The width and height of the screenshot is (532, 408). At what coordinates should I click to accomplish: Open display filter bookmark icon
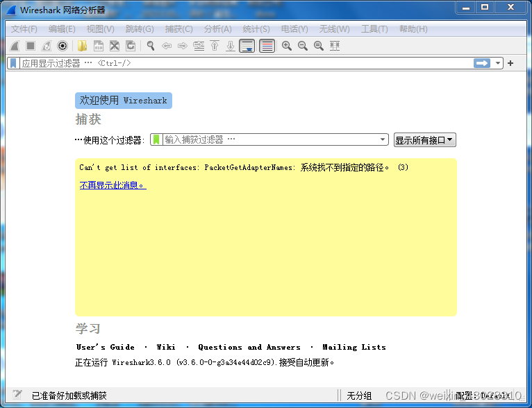pyautogui.click(x=13, y=63)
